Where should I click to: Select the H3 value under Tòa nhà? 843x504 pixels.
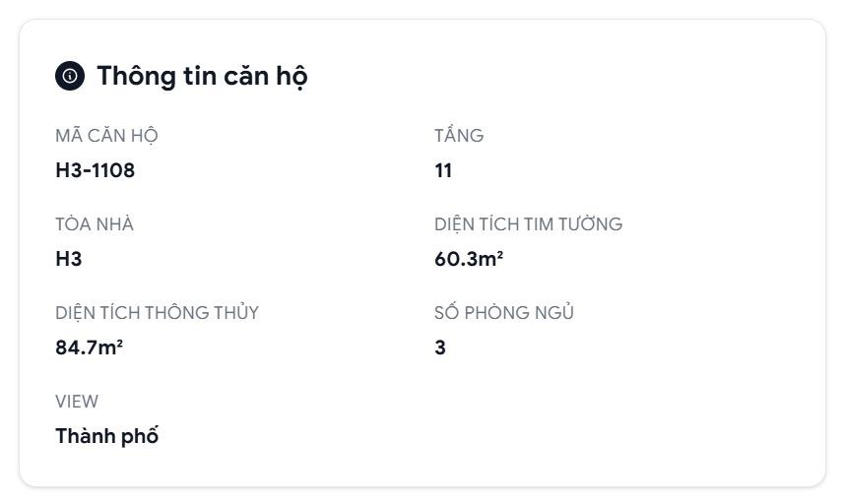pos(69,259)
